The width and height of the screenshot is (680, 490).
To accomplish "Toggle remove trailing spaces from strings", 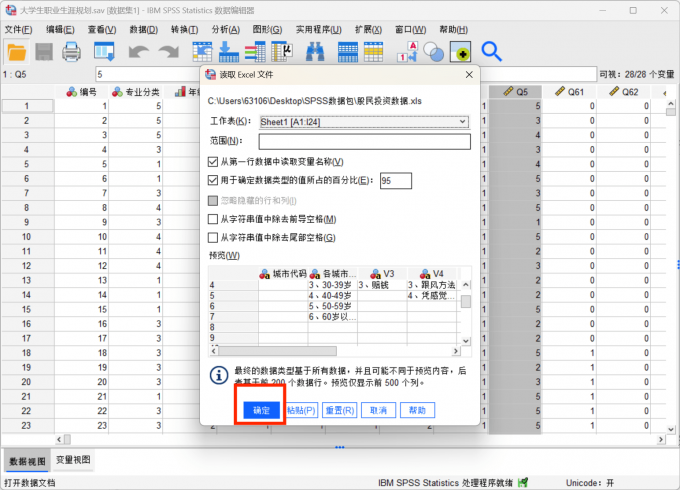I will pyautogui.click(x=212, y=237).
